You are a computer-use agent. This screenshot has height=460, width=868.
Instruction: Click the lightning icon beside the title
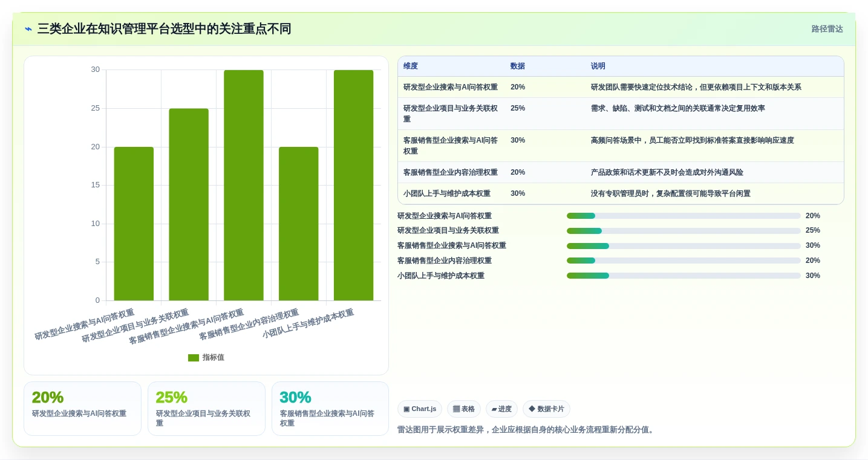point(28,29)
